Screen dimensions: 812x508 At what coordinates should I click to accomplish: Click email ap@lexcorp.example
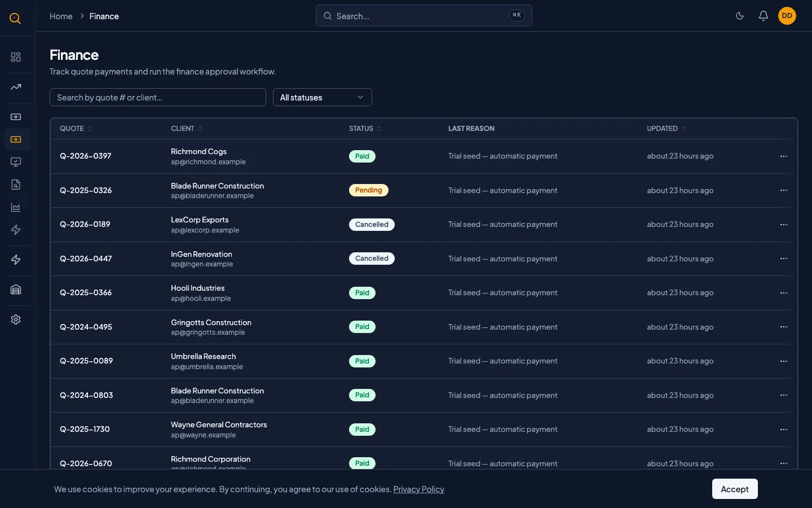click(205, 230)
